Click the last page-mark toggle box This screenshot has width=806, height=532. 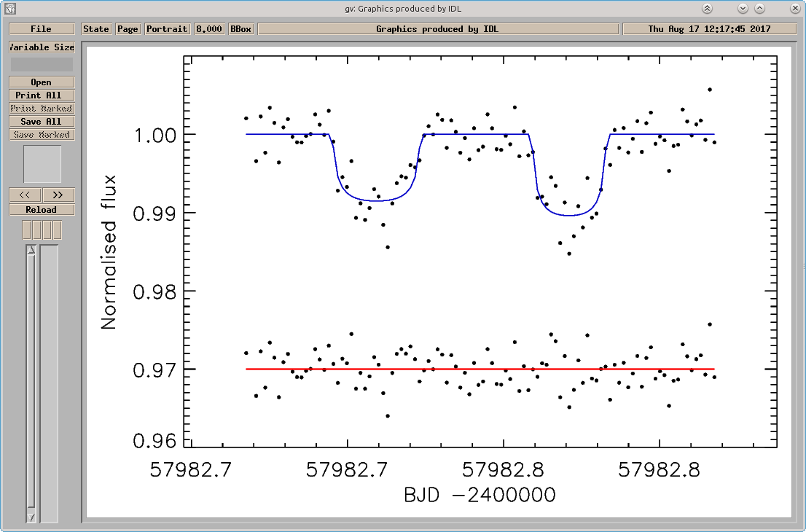coord(57,230)
